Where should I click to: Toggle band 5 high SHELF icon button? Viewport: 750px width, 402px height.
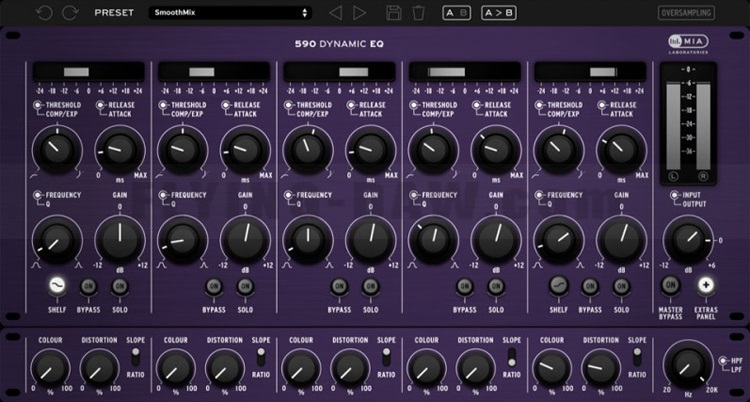tap(558, 286)
